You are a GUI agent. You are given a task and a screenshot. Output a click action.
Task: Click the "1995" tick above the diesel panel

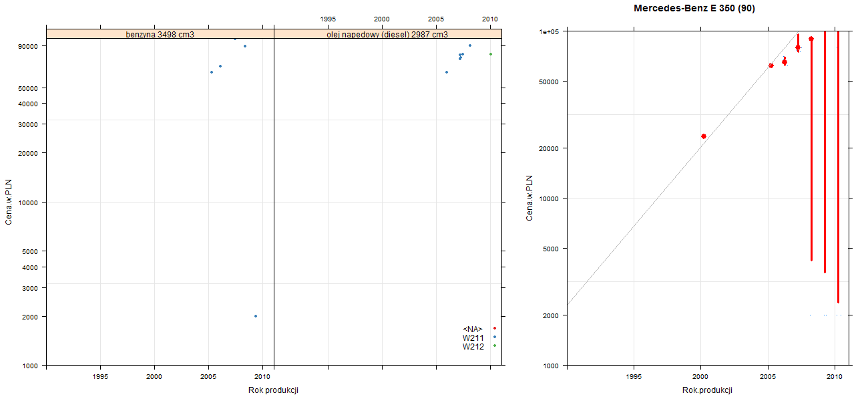pos(329,19)
